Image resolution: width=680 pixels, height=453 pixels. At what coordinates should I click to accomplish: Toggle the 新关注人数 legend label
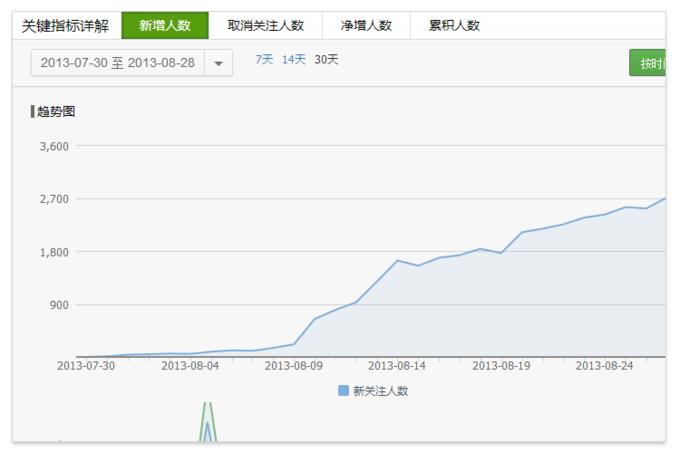380,391
